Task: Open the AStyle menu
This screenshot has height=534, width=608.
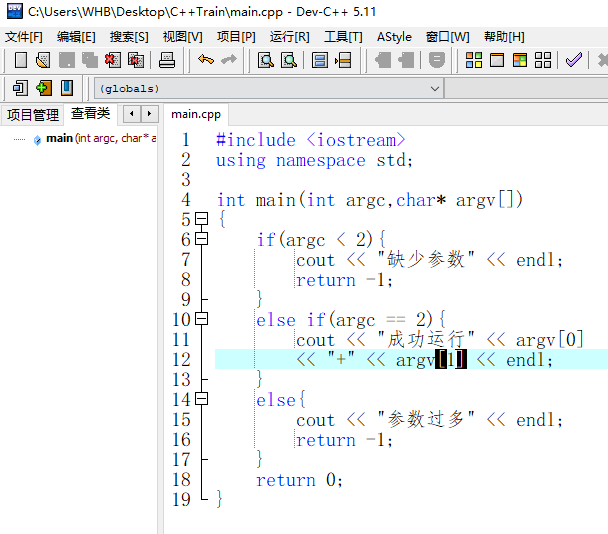Action: [394, 37]
